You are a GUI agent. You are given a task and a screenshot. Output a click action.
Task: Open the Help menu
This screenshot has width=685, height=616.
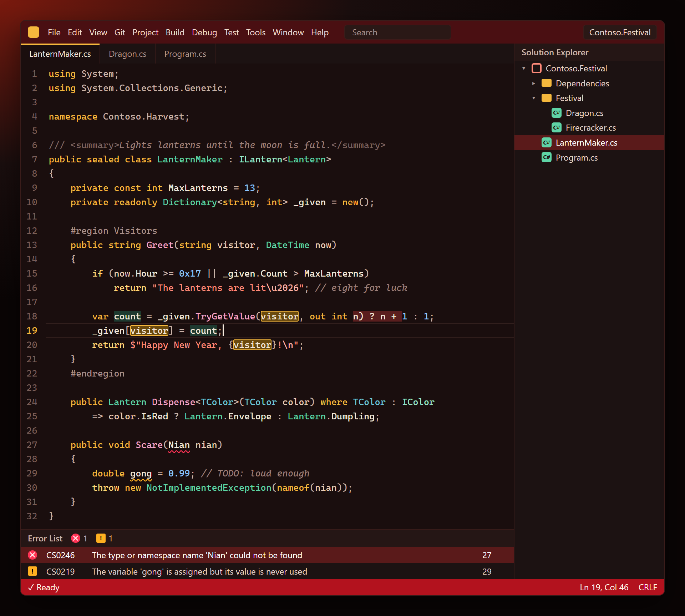click(x=320, y=32)
